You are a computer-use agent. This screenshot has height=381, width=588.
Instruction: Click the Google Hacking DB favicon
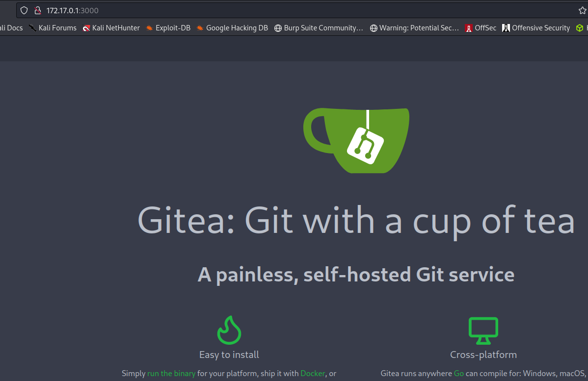[200, 28]
